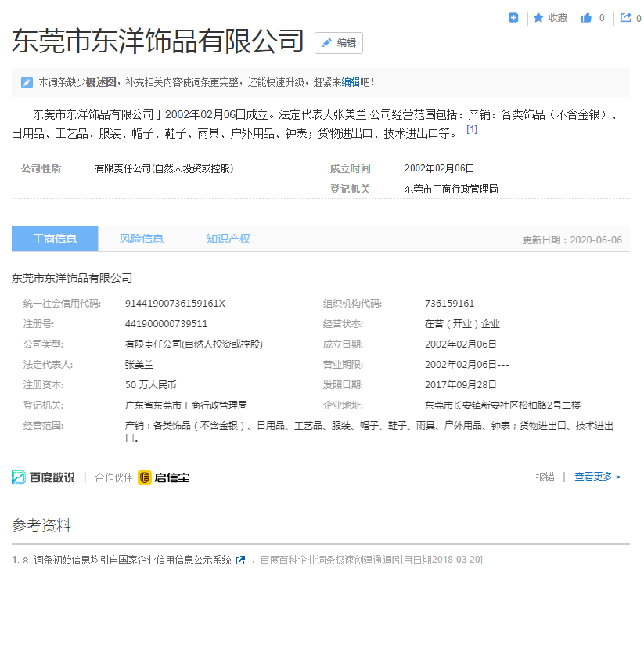The height and width of the screenshot is (645, 644).
Task: Click pencil icon in the notice bar
Action: 27,82
